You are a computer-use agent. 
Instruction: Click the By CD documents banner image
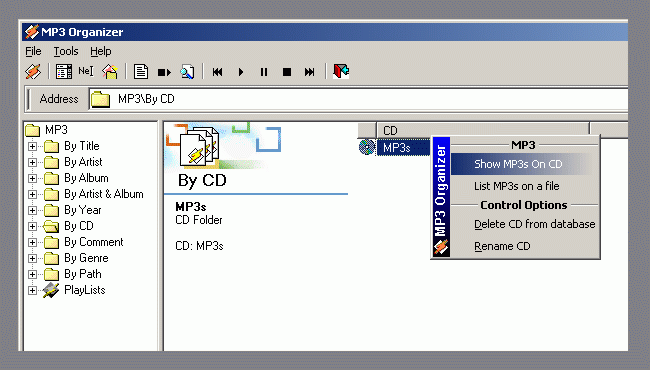(224, 145)
